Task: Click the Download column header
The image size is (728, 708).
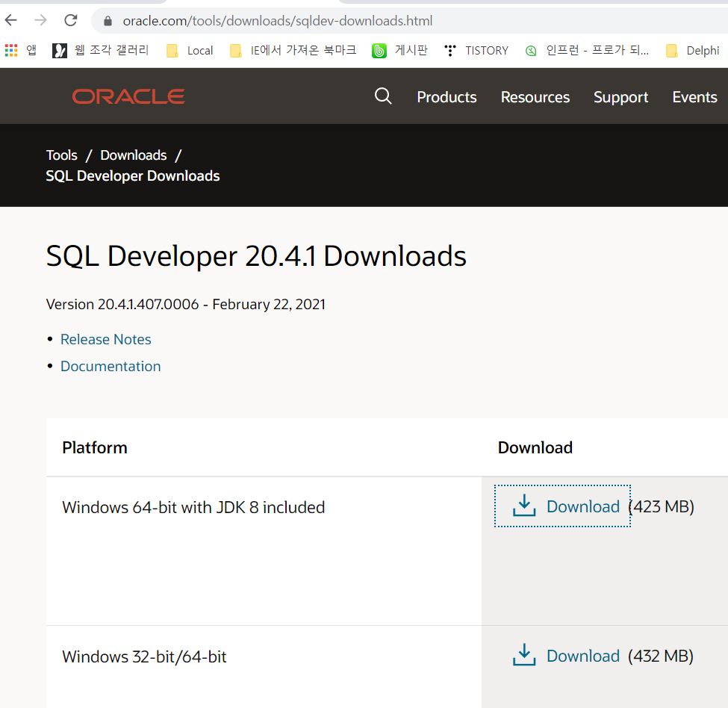Action: tap(535, 447)
